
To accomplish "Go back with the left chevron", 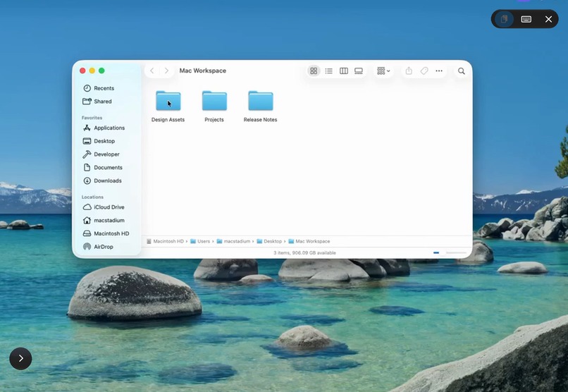I will [x=152, y=71].
